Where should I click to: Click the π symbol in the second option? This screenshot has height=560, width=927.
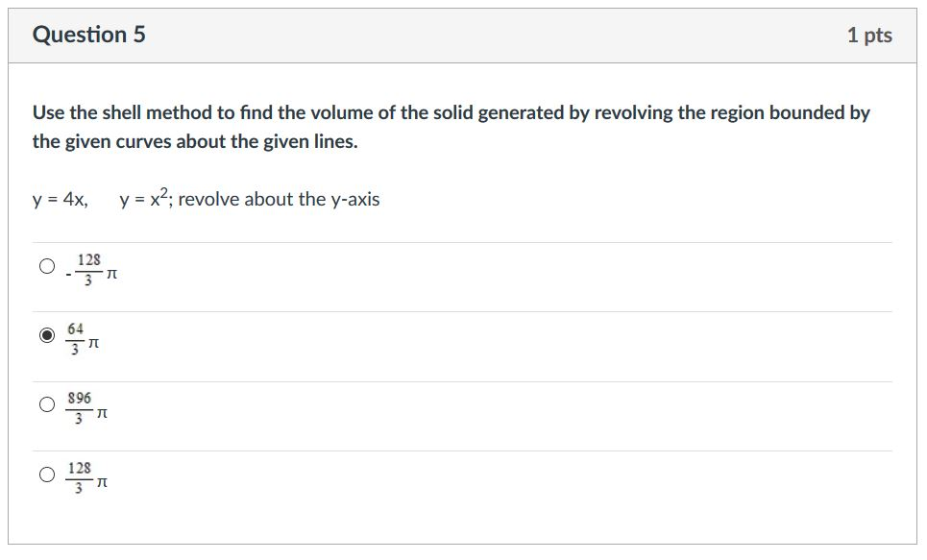click(x=96, y=342)
